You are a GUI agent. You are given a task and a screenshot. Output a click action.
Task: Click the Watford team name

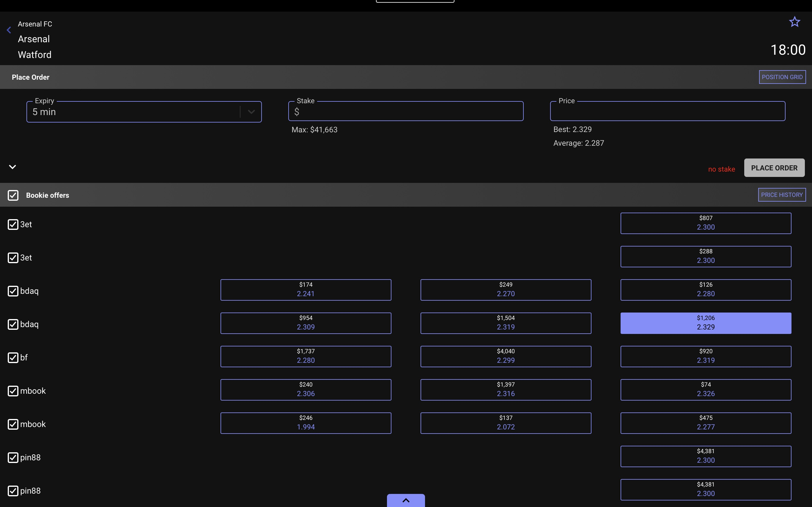coord(34,55)
